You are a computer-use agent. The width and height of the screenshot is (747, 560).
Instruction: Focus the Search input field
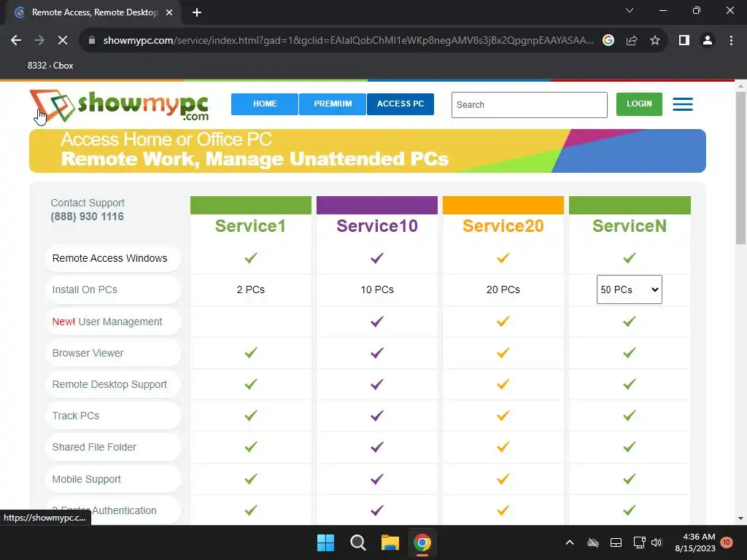pos(530,105)
